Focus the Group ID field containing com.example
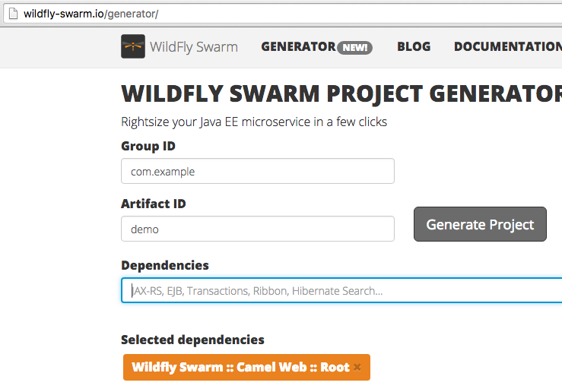This screenshot has height=392, width=562. [258, 171]
